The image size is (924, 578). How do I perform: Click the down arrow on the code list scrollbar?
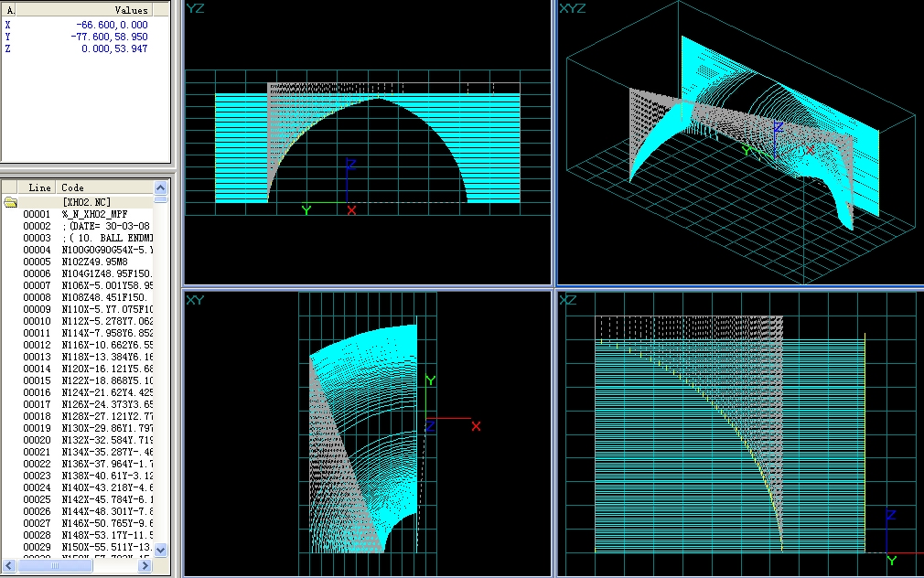(x=160, y=550)
